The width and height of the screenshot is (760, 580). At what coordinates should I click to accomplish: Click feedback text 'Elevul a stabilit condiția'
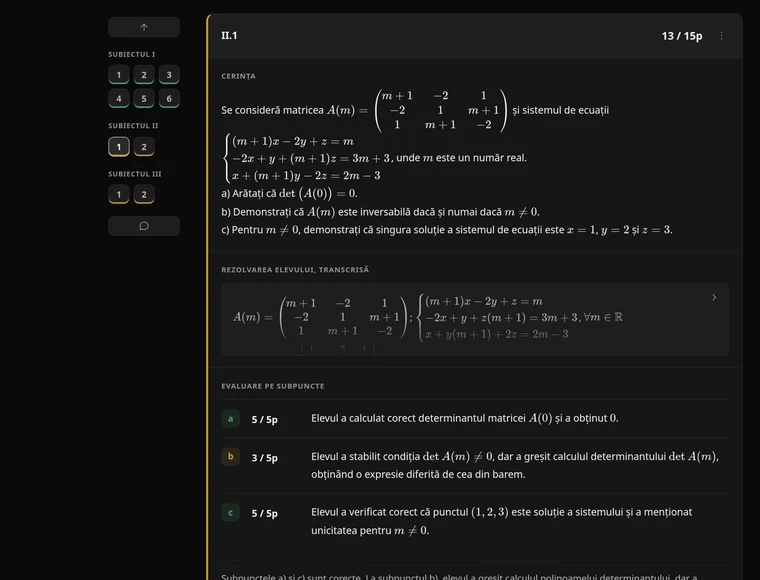coord(365,456)
